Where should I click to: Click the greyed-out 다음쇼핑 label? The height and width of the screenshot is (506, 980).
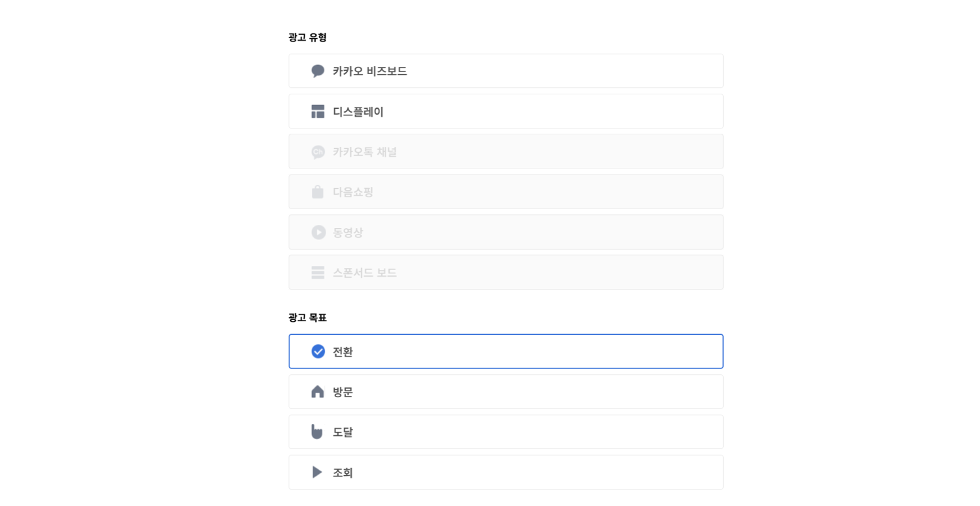tap(353, 192)
